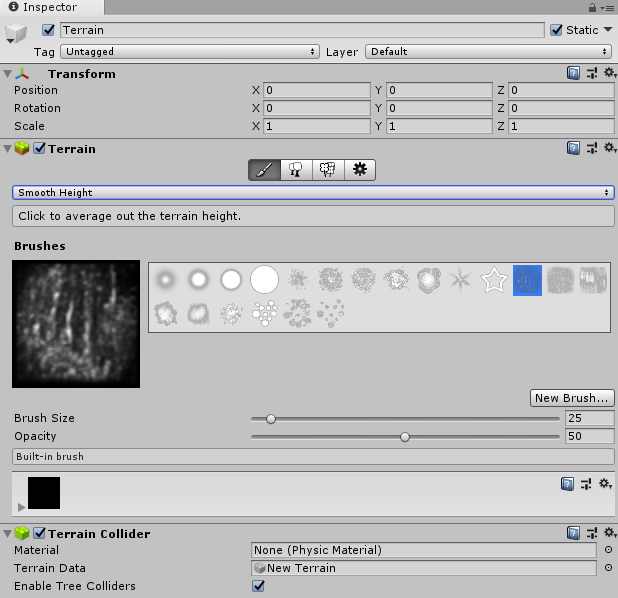Choose the large solid circle brush
This screenshot has height=598, width=618.
264,280
